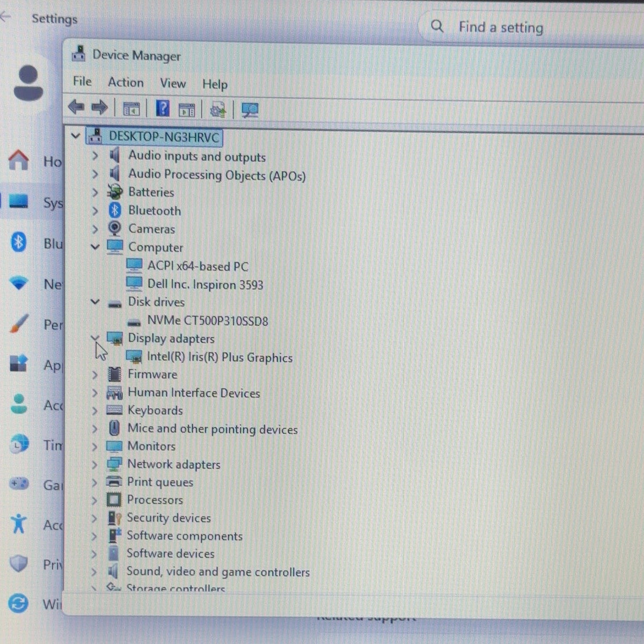Viewport: 644px width, 644px height.
Task: Expand Audio Processing Objects (APOs) node
Action: [x=95, y=174]
